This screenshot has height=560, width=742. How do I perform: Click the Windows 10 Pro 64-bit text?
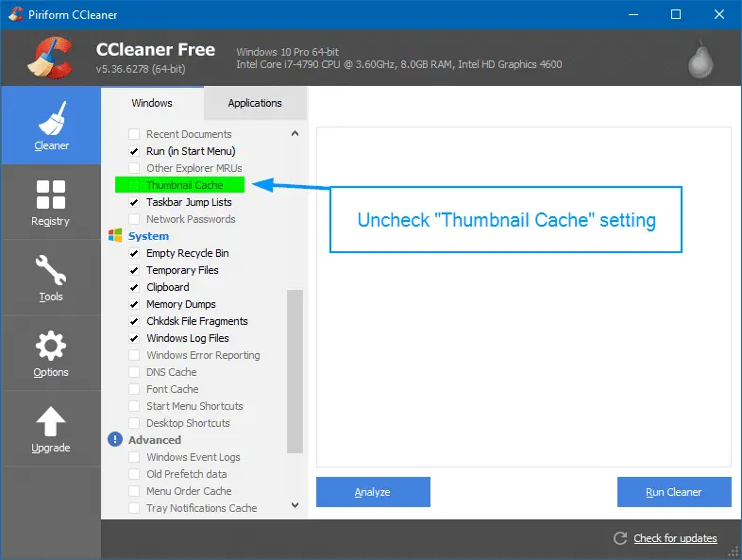(x=287, y=52)
